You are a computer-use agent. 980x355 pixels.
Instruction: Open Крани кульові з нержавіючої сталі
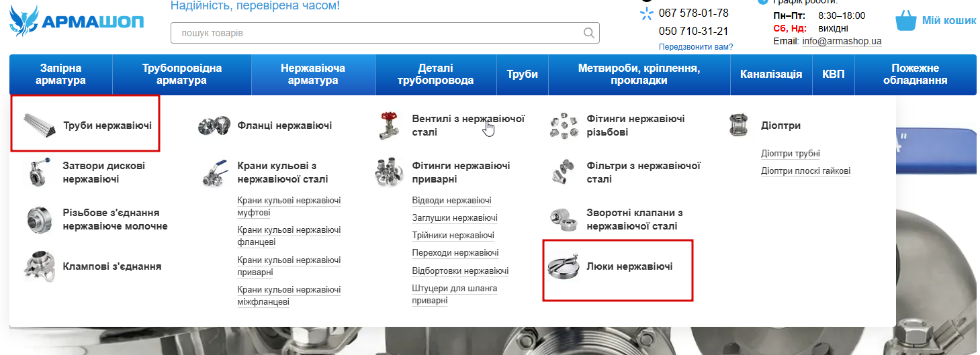(x=283, y=172)
